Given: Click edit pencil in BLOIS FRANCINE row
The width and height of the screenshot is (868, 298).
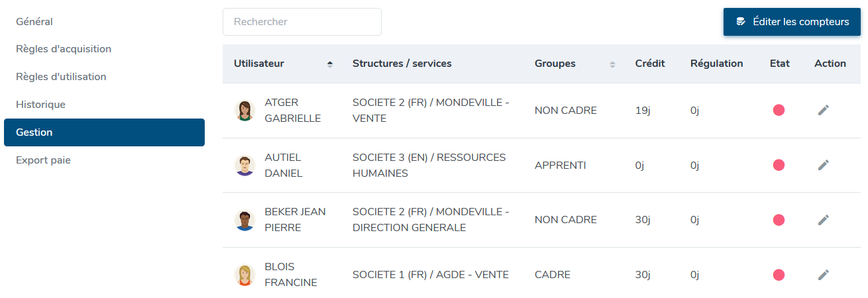Looking at the screenshot, I should coord(823,275).
